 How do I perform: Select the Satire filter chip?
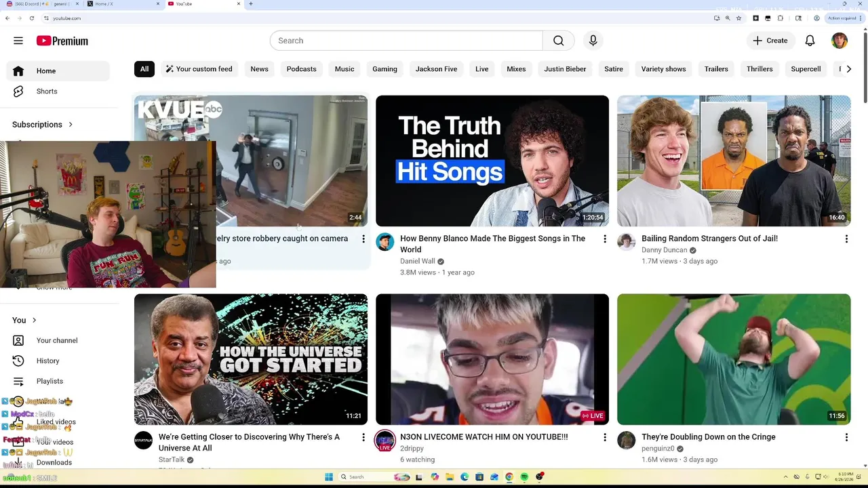[x=614, y=69]
